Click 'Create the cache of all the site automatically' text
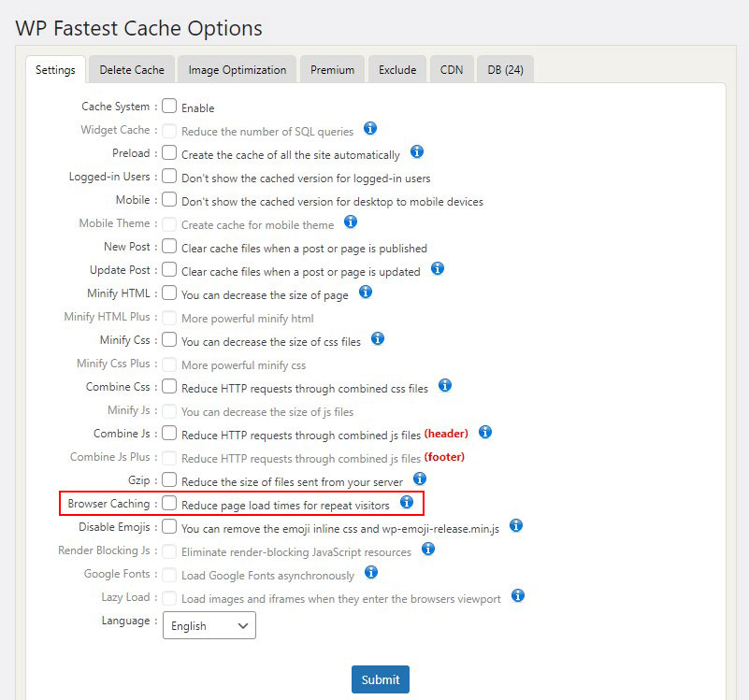The width and height of the screenshot is (749, 700). pyautogui.click(x=291, y=155)
